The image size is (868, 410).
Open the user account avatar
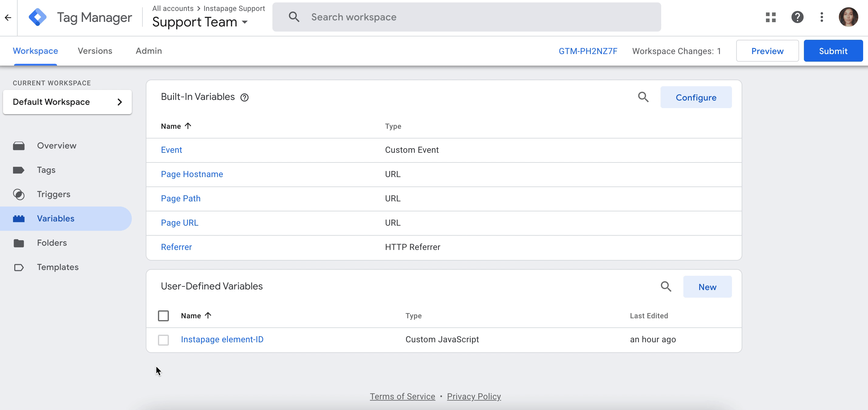[x=848, y=17]
